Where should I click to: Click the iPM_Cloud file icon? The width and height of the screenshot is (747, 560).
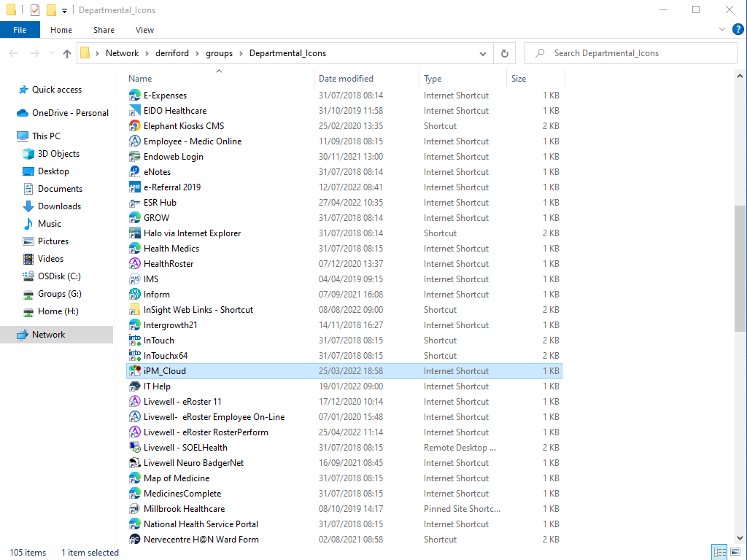pos(135,371)
